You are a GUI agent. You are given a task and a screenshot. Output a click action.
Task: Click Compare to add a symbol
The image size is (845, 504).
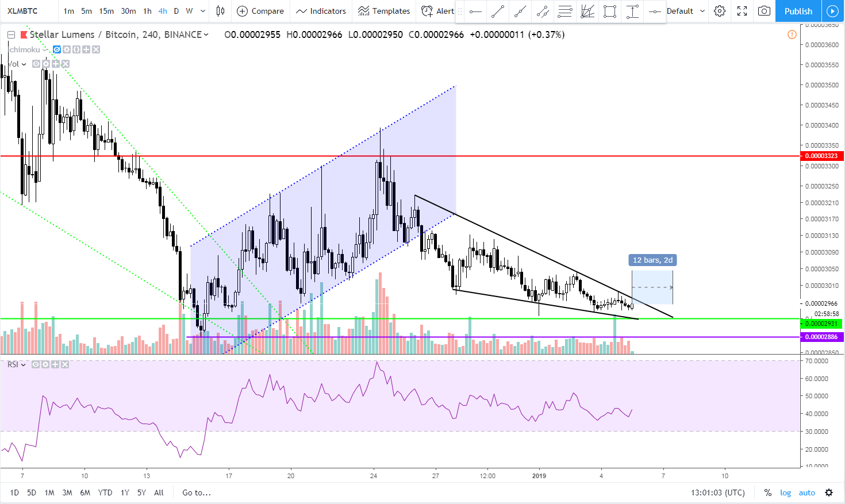point(260,11)
